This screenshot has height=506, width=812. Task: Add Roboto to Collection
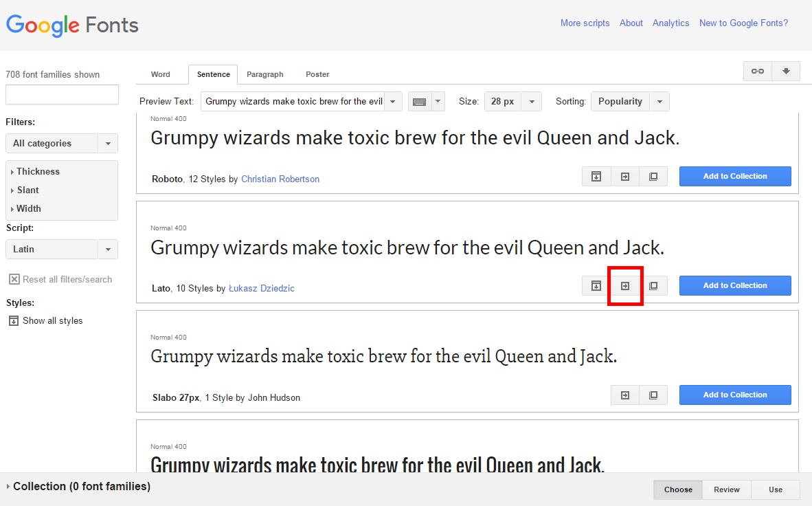coord(735,176)
